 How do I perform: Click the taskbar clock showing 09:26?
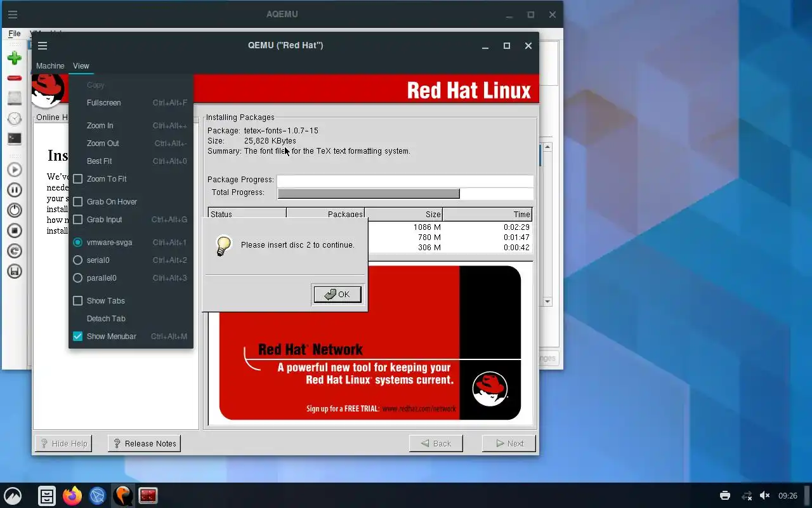tap(788, 496)
